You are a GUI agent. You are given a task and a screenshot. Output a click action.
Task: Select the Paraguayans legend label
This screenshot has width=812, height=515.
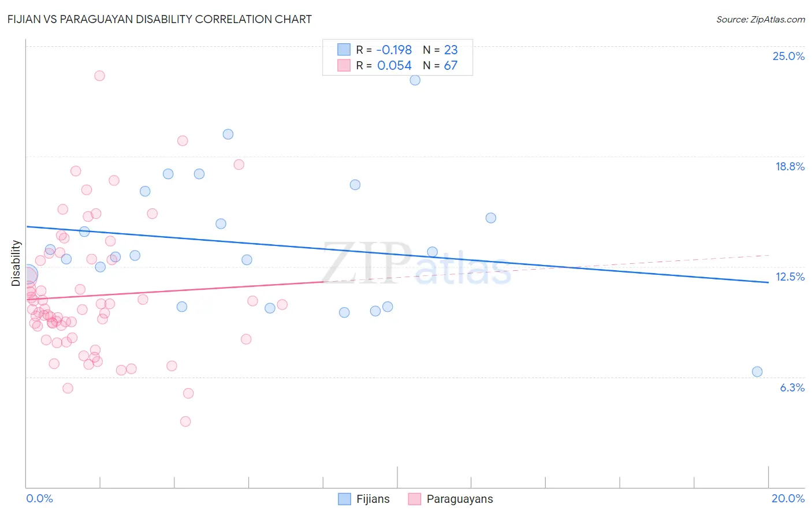point(460,499)
